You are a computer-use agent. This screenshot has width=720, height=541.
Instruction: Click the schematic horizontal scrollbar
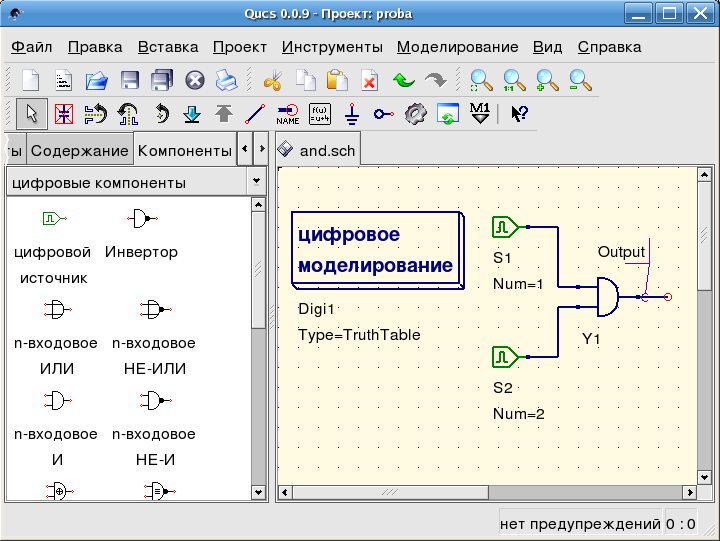(x=485, y=492)
